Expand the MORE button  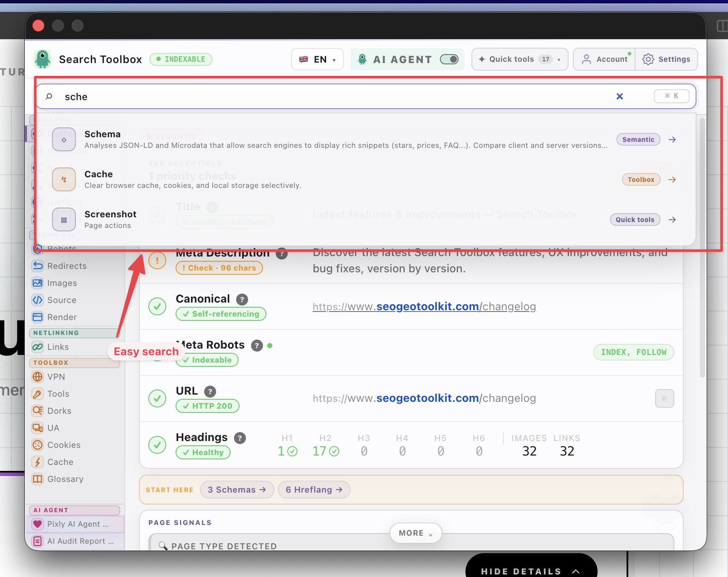416,533
